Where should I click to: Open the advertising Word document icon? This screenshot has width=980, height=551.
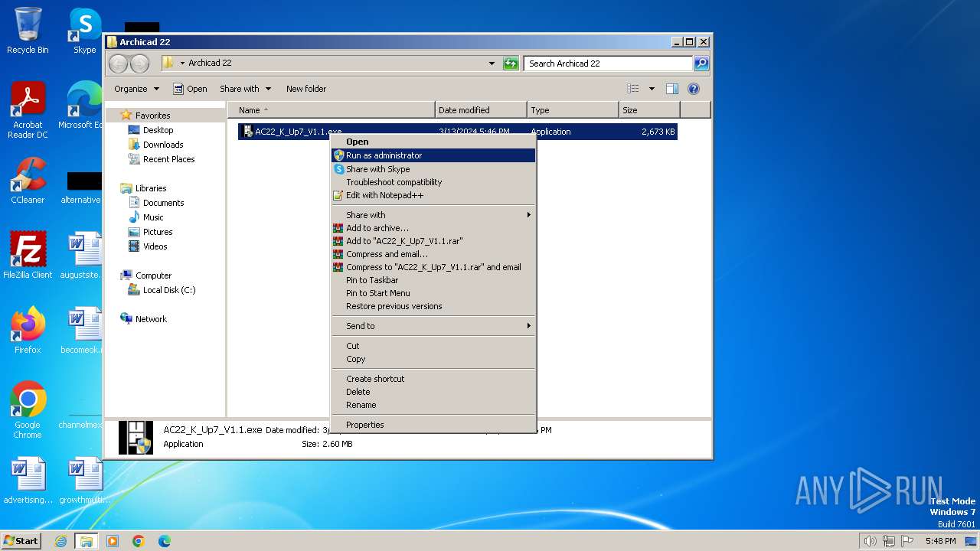click(28, 481)
